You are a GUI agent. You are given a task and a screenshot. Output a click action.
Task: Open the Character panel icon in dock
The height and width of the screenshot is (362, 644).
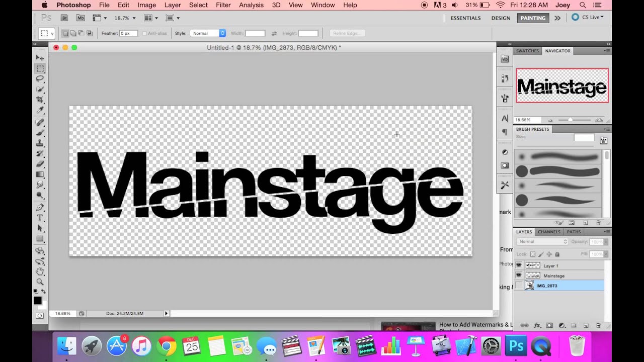point(505,119)
